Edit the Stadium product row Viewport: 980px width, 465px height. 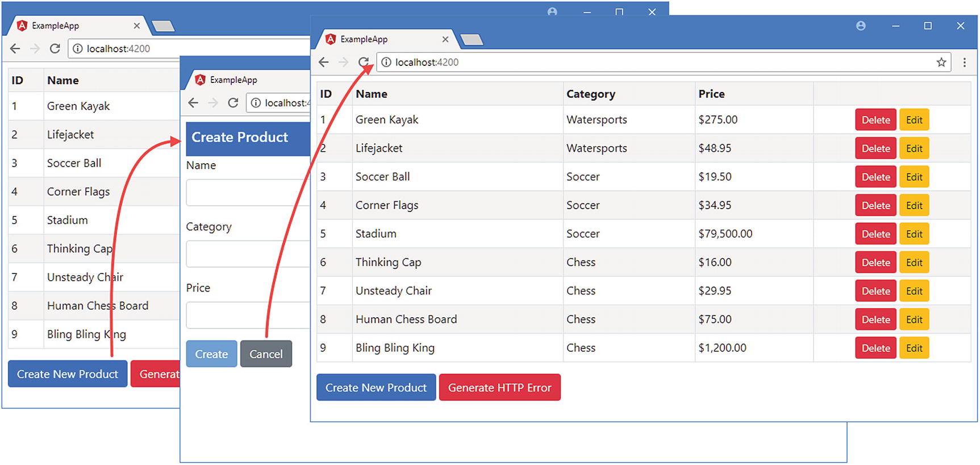pyautogui.click(x=914, y=234)
